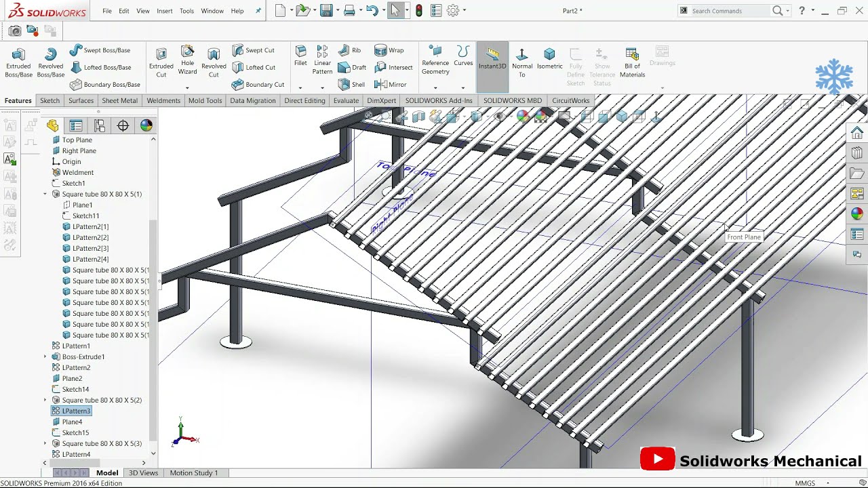Click the feature tree scroll-down arrow
Image resolution: width=868 pixels, height=488 pixels.
(153, 453)
